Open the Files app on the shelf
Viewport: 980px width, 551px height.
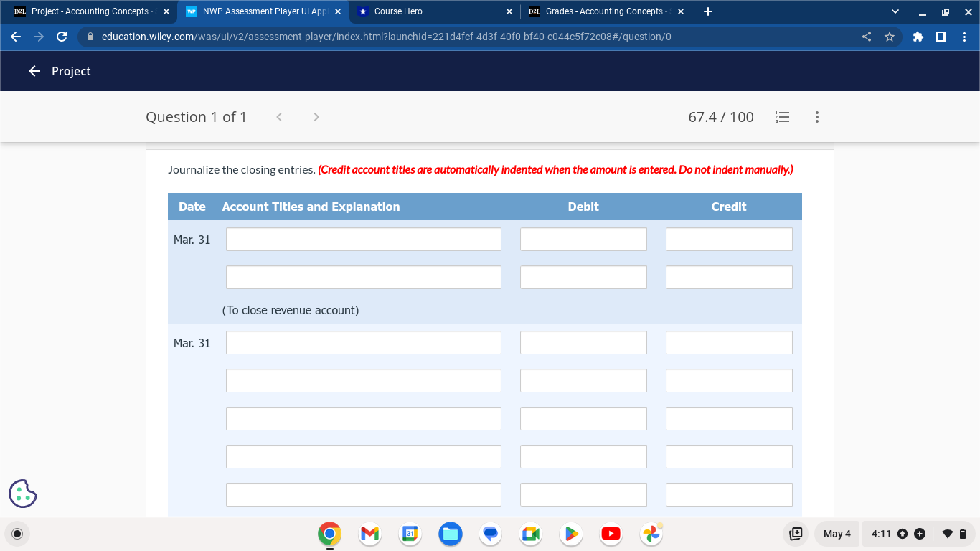(451, 534)
